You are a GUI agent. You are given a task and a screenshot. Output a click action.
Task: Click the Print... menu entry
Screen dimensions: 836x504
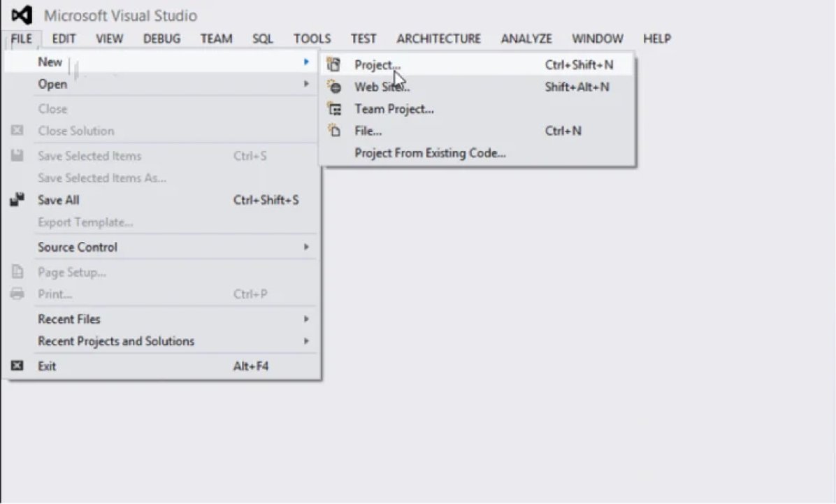click(161, 294)
